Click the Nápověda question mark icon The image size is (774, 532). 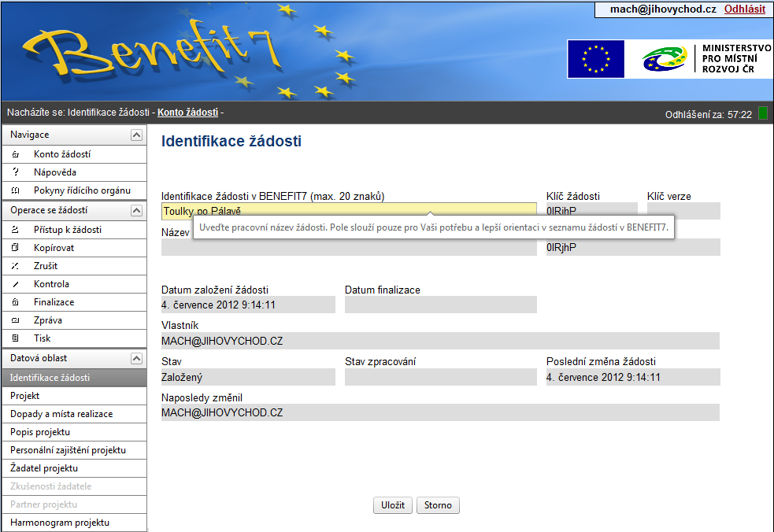tap(15, 172)
